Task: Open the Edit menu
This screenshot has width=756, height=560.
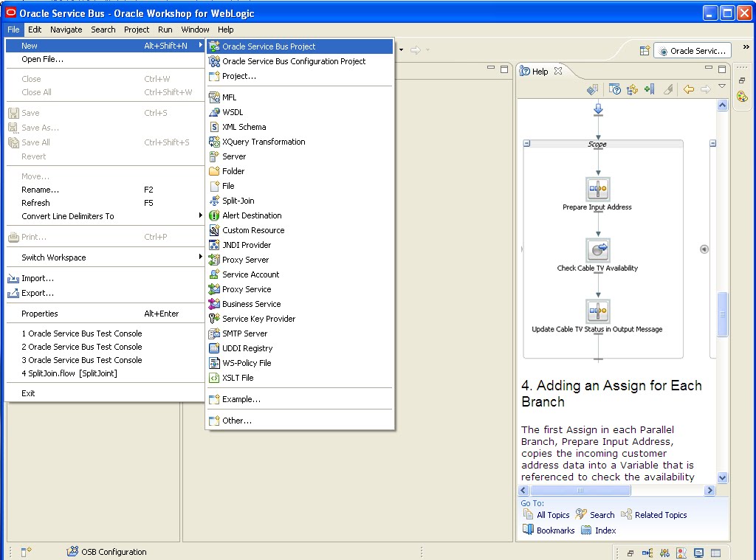Action: pyautogui.click(x=35, y=30)
